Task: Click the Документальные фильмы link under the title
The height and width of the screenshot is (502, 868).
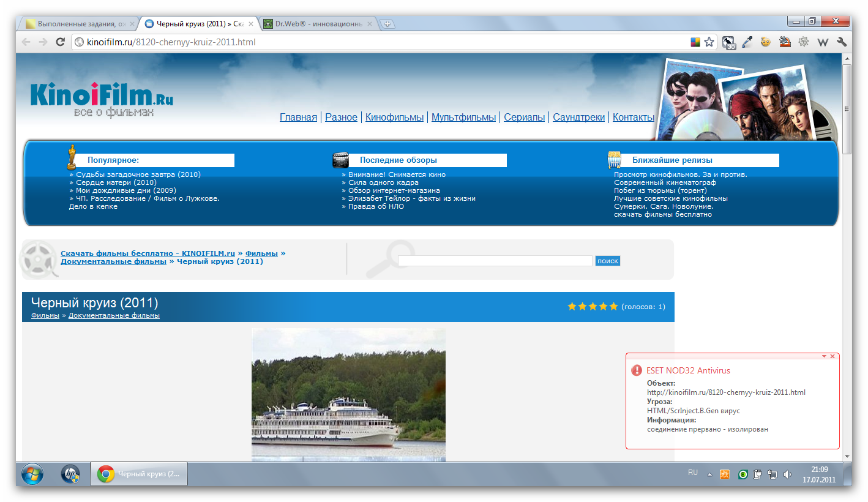Action: (x=114, y=315)
